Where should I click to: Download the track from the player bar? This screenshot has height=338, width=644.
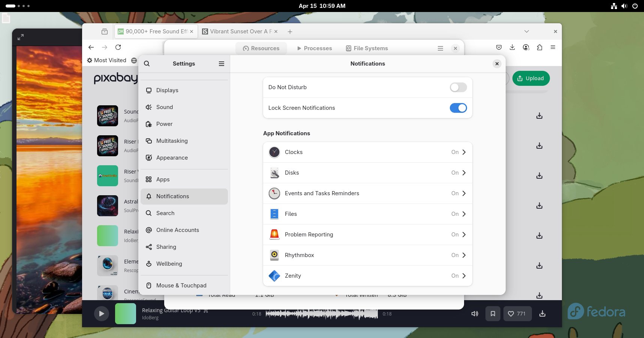click(542, 314)
